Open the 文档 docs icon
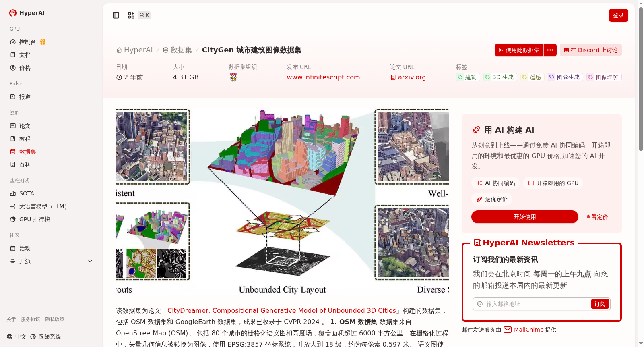 point(13,55)
